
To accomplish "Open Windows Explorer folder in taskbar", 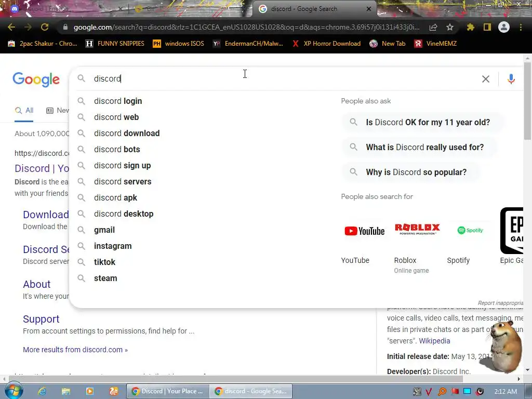I will click(66, 391).
